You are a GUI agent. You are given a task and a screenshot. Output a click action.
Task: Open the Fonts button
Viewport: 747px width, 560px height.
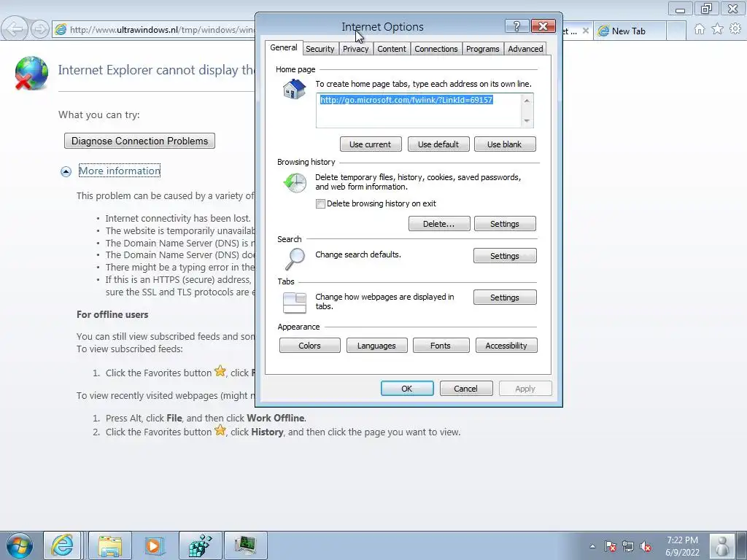point(441,346)
